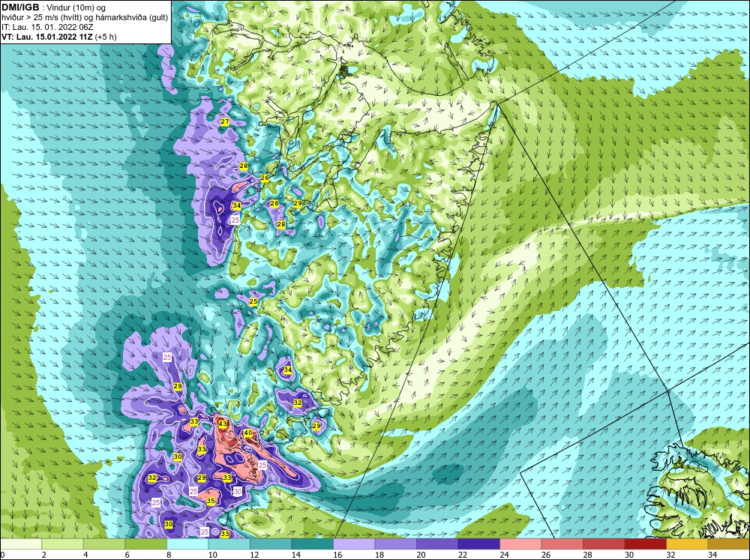Click the legend tick label 8
Image resolution: width=750 pixels, height=560 pixels.
point(169,555)
